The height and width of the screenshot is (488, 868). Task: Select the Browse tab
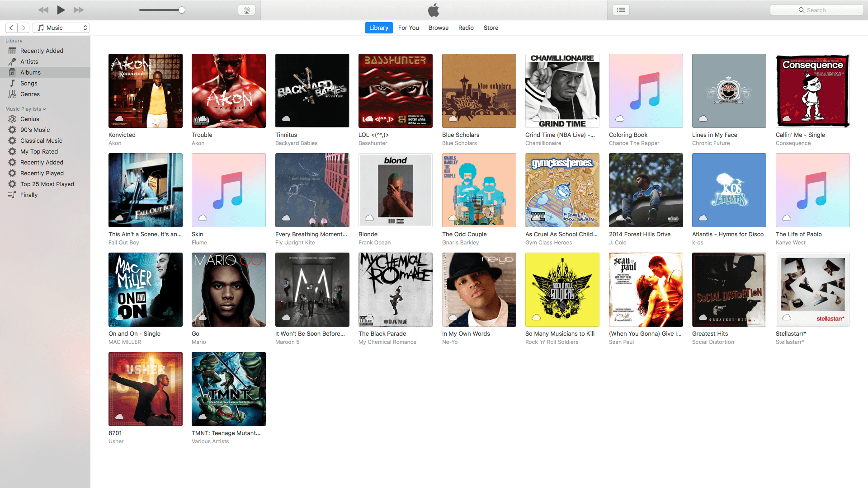[438, 28]
